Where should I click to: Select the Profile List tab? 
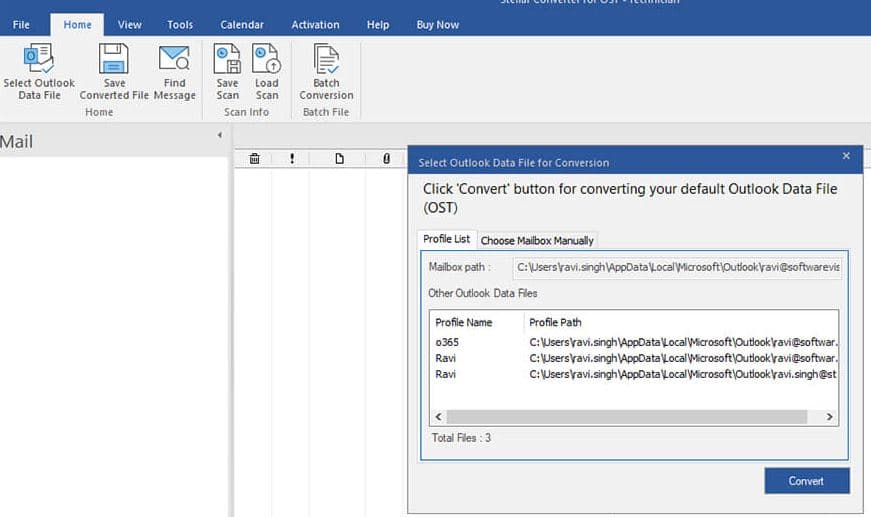click(447, 239)
